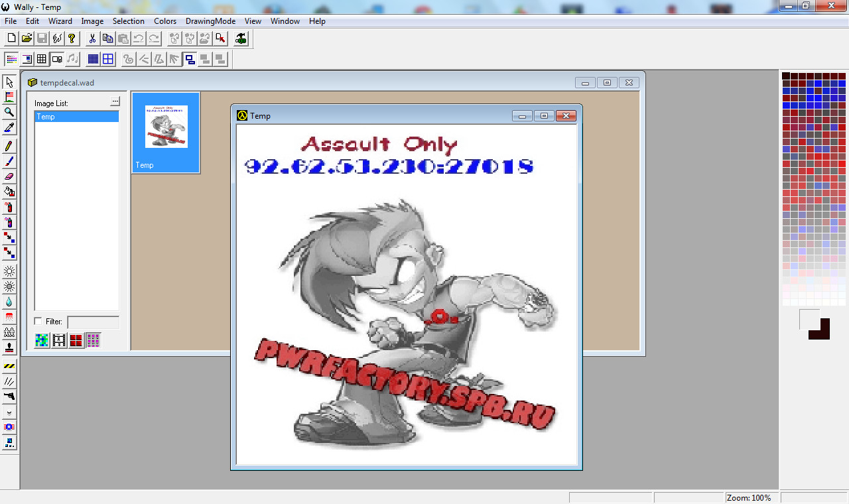This screenshot has height=504, width=849.
Task: Select the water droplet blur tool
Action: 9,302
